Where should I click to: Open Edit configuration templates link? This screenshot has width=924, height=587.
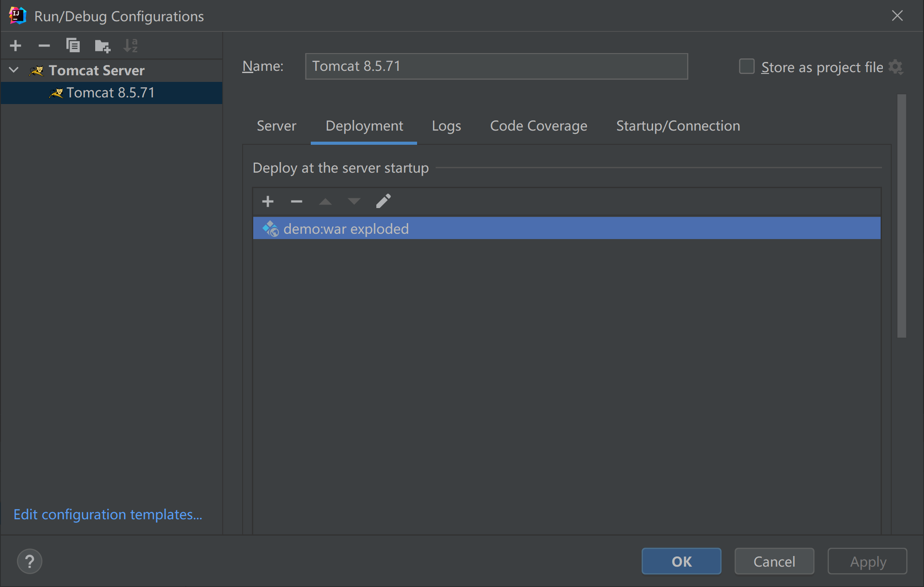tap(108, 514)
